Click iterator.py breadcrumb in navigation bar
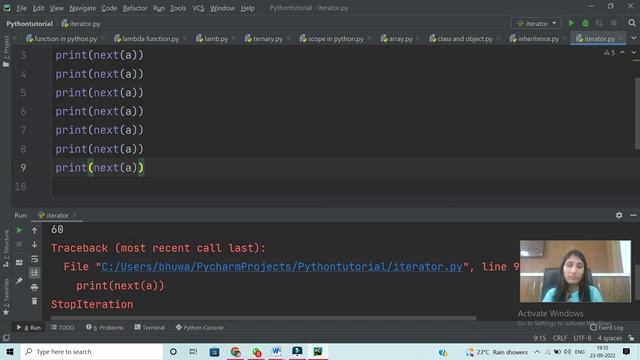The image size is (640, 360). [x=81, y=24]
